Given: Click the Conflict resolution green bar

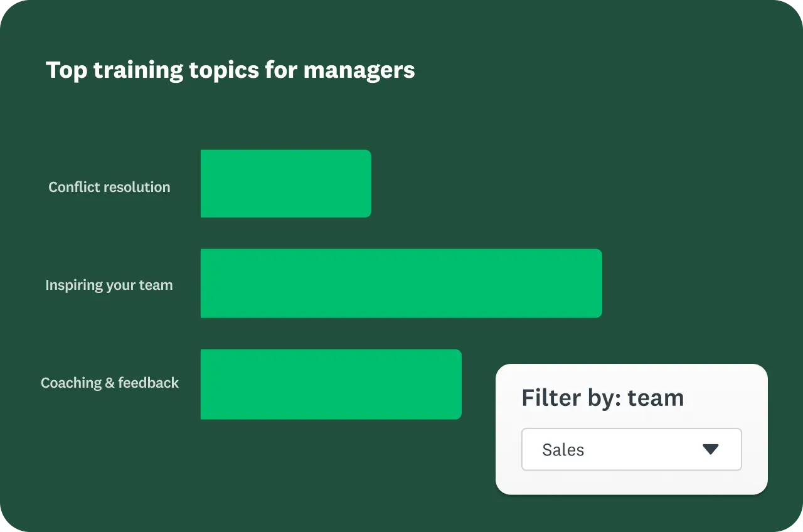Looking at the screenshot, I should (285, 184).
